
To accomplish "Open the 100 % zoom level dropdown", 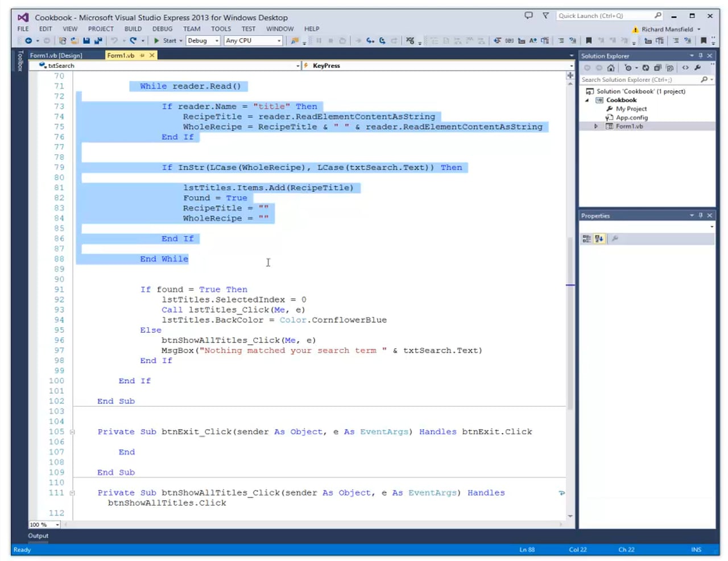I will tap(57, 525).
